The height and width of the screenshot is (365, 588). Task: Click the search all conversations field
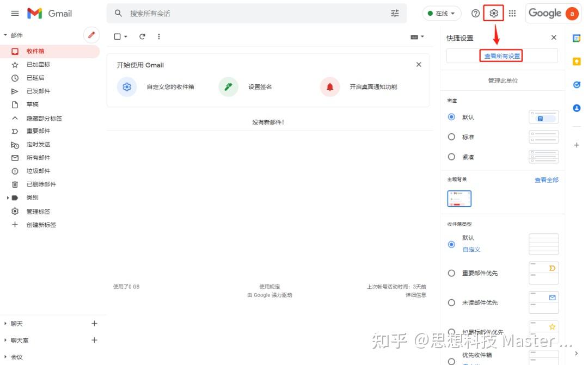click(x=256, y=14)
